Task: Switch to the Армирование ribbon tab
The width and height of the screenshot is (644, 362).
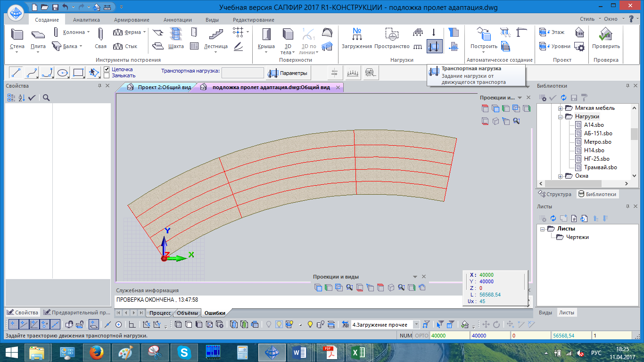Action: 132,20
